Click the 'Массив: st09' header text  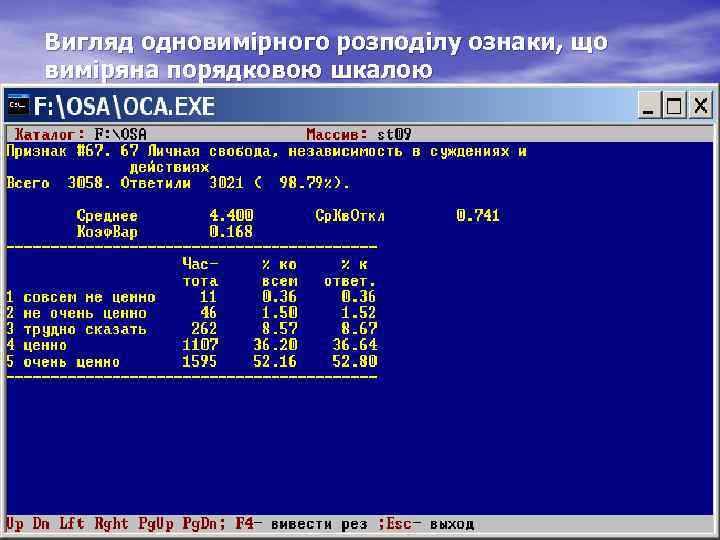coord(359,135)
